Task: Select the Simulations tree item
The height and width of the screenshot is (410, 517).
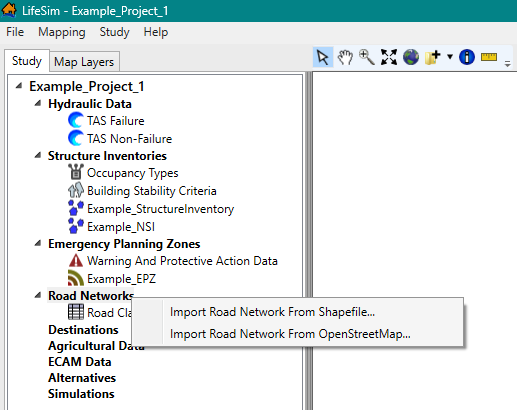Action: (81, 394)
